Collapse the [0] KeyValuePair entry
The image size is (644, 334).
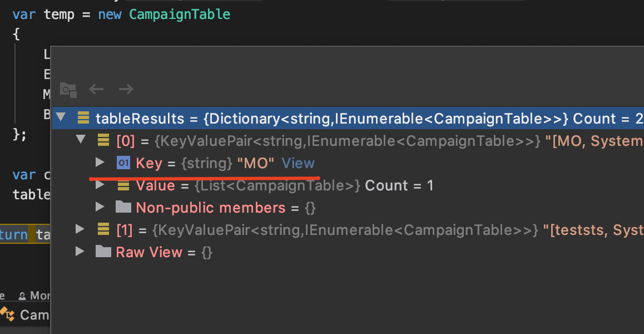(80, 140)
